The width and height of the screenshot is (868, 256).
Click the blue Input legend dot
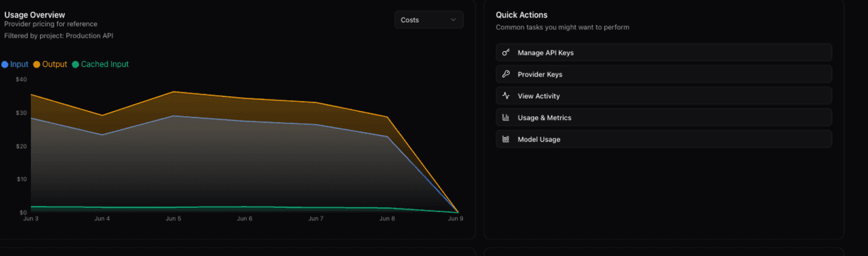point(5,64)
